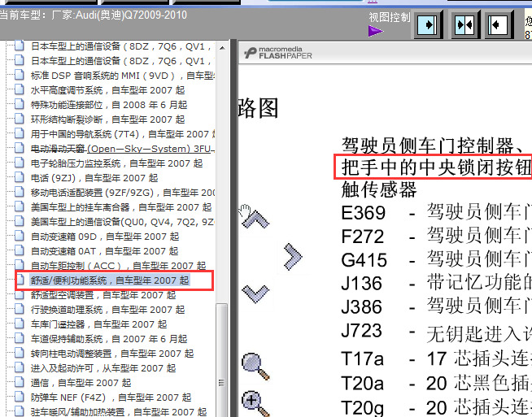Click the view control left-arrow button
This screenshot has width=532, height=417.
pos(499,24)
